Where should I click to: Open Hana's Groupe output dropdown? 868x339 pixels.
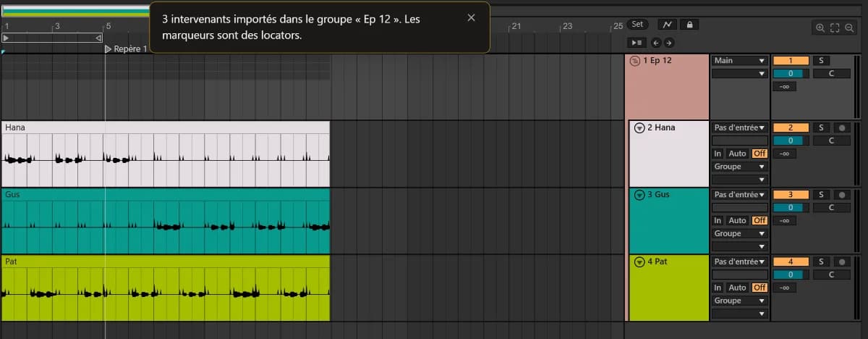pos(739,167)
